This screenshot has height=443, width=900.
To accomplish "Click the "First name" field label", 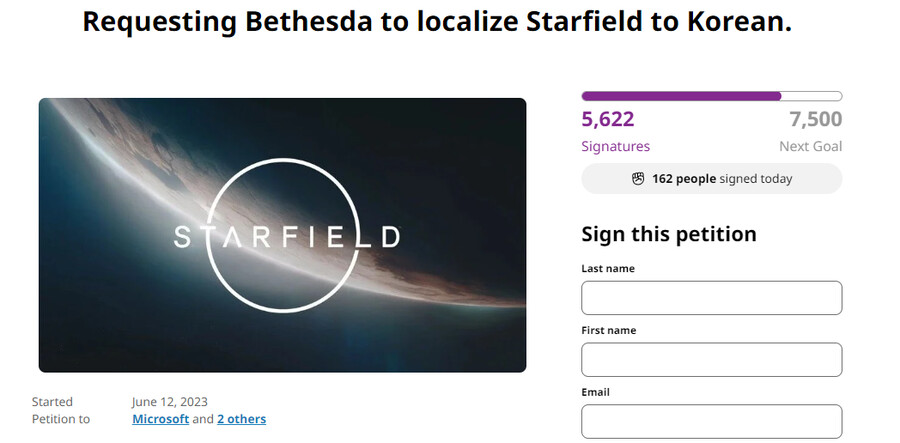I will (x=608, y=331).
